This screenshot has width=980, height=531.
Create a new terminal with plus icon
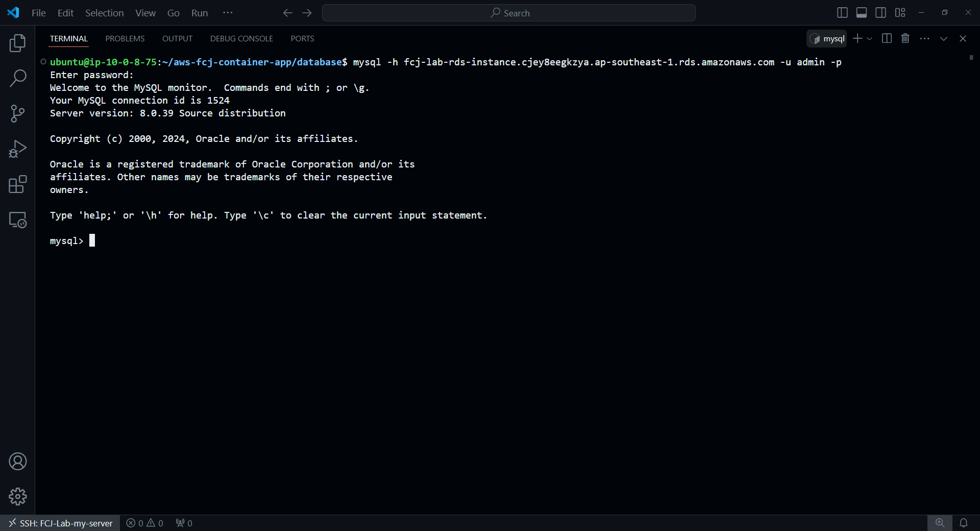(857, 38)
